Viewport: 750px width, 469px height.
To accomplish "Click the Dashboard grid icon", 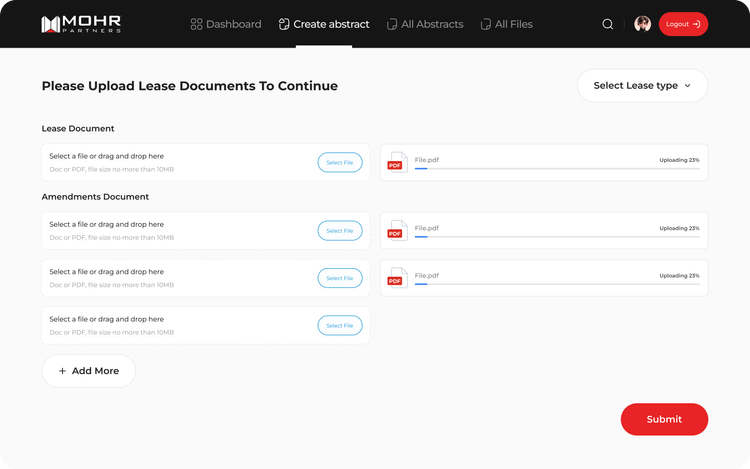I will [x=196, y=24].
